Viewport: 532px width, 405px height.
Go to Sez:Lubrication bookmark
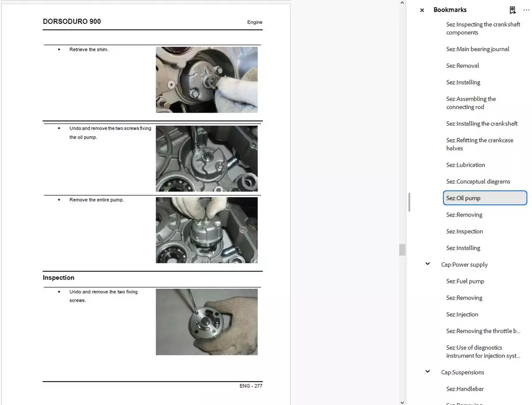(465, 165)
